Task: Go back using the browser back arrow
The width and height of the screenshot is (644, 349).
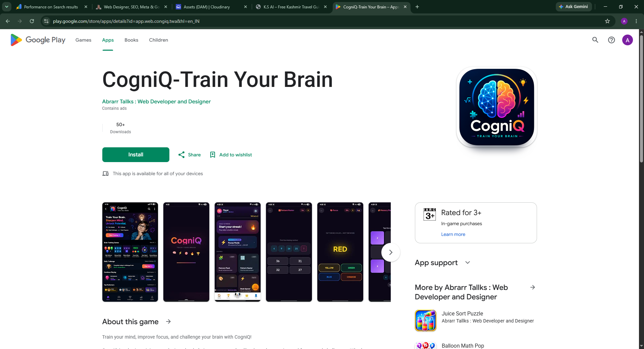Action: (8, 21)
